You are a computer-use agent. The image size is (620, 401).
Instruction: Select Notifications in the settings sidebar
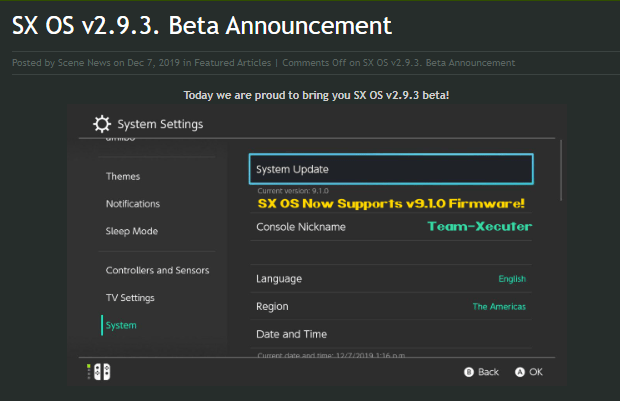(x=133, y=204)
